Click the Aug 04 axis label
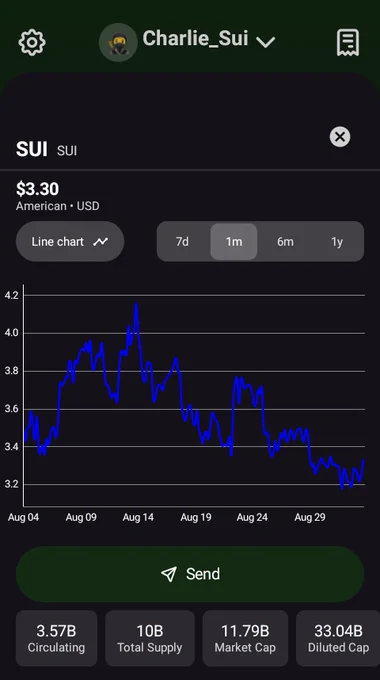380x680 pixels. click(23, 517)
